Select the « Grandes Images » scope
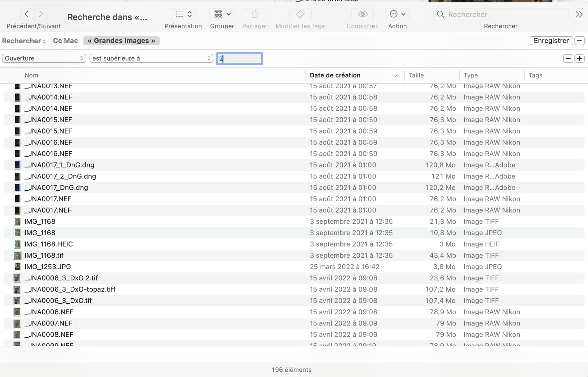The height and width of the screenshot is (377, 588). 121,41
